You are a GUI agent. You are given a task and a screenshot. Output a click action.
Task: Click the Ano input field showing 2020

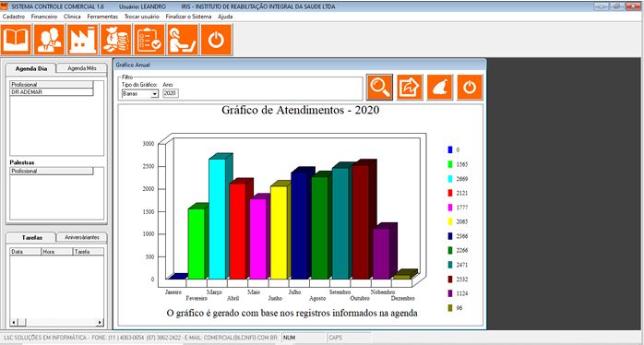(x=171, y=93)
